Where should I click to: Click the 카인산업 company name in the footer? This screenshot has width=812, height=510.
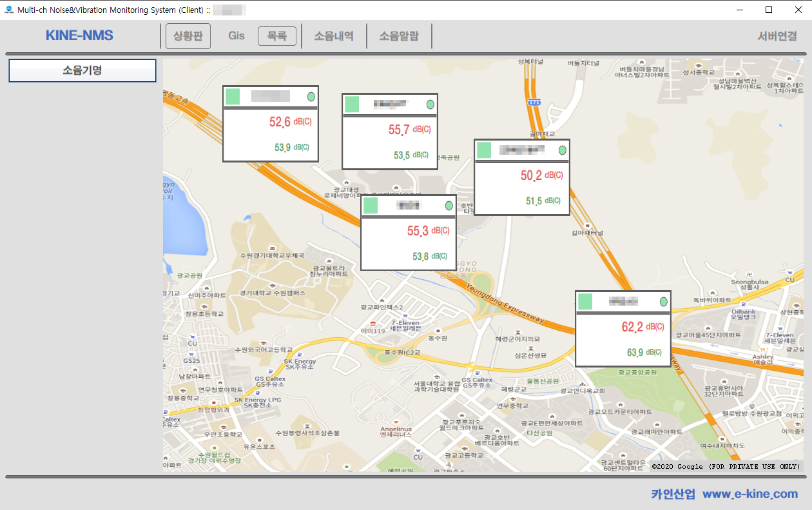673,494
